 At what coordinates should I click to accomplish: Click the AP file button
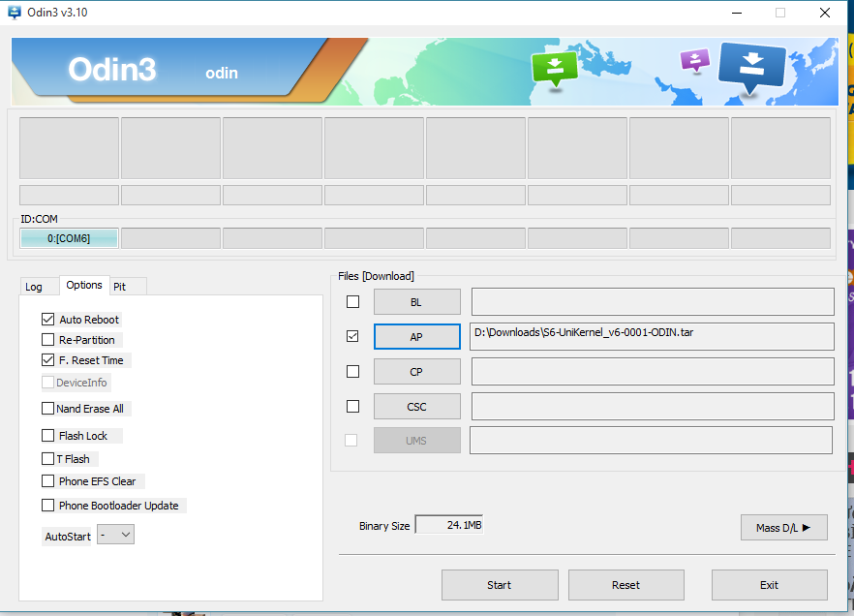coord(416,337)
